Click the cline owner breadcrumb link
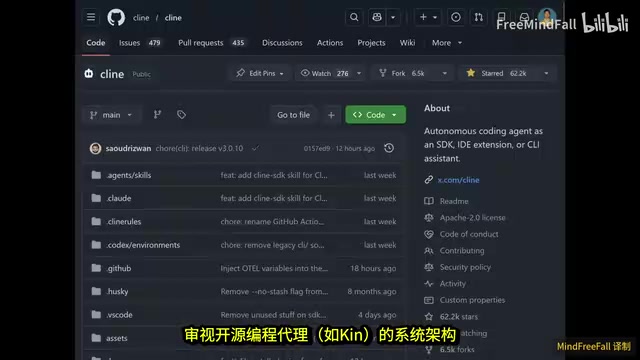The image size is (640, 360). (x=141, y=18)
